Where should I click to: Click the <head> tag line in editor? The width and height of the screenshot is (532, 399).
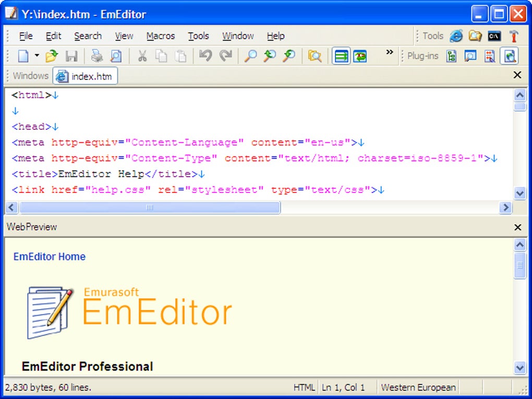click(x=35, y=127)
